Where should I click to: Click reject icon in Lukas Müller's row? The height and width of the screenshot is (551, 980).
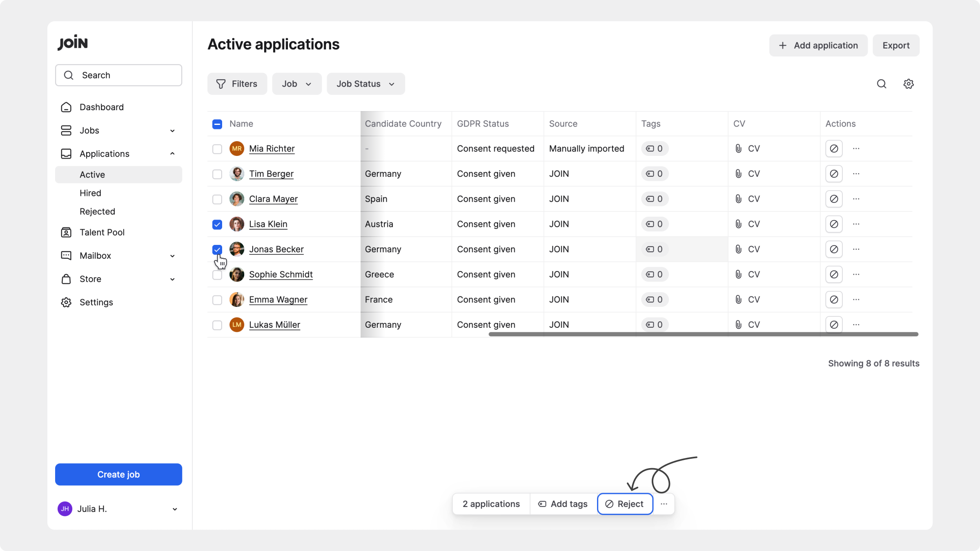coord(834,325)
